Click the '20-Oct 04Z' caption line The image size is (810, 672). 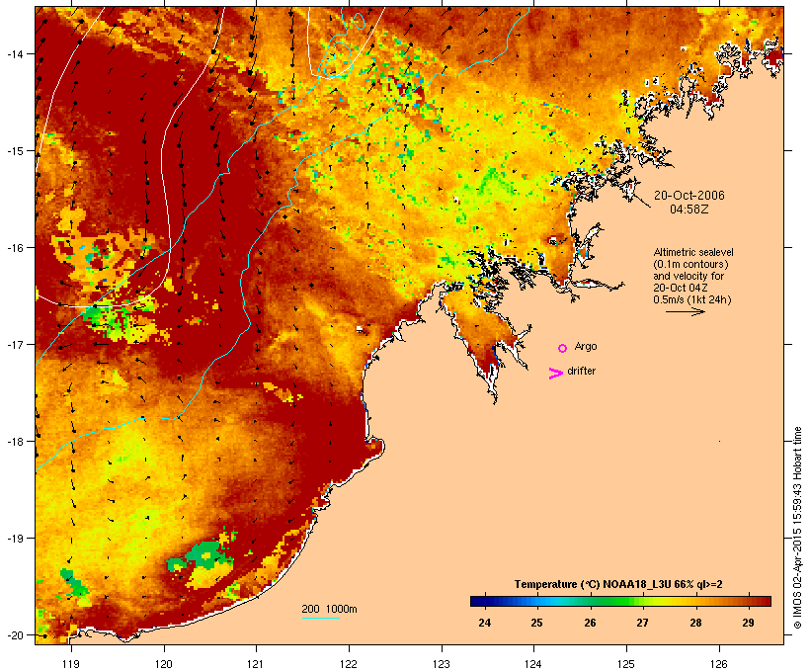pos(681,288)
